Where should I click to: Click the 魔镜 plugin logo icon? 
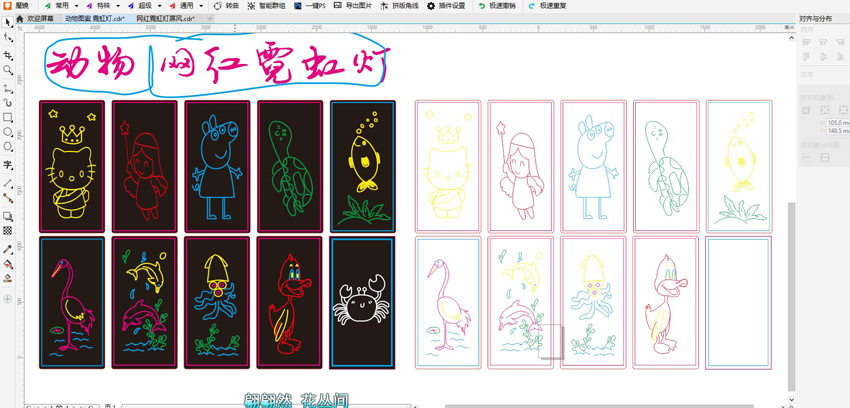(x=8, y=5)
